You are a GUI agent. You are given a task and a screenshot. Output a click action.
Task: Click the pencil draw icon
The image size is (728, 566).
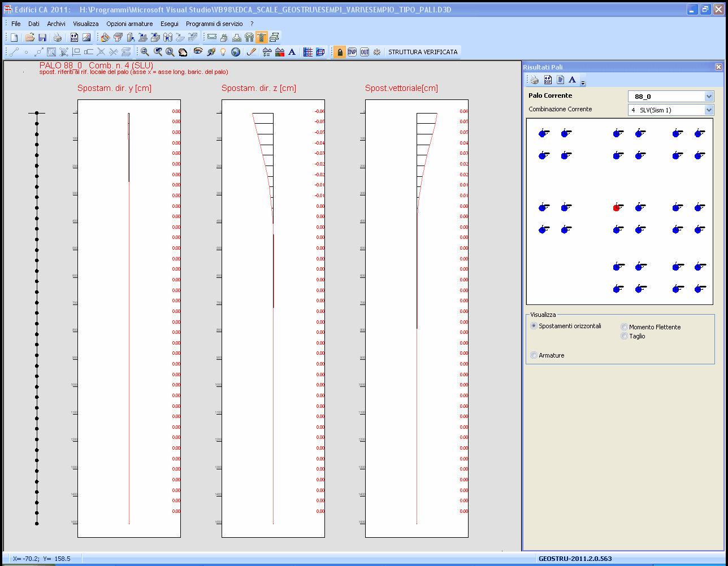click(252, 52)
